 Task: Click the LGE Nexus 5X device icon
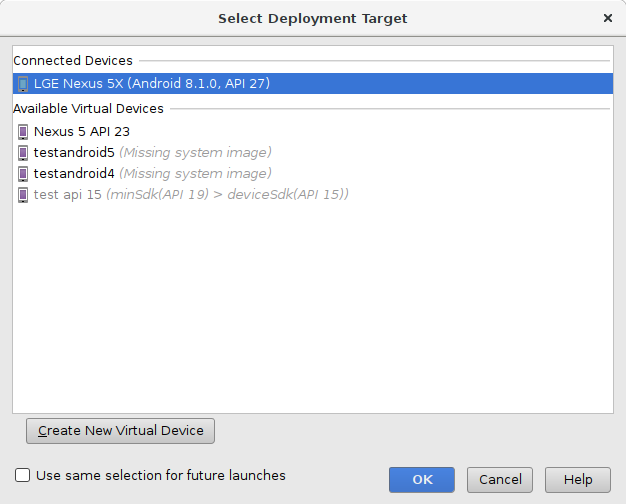tap(23, 84)
